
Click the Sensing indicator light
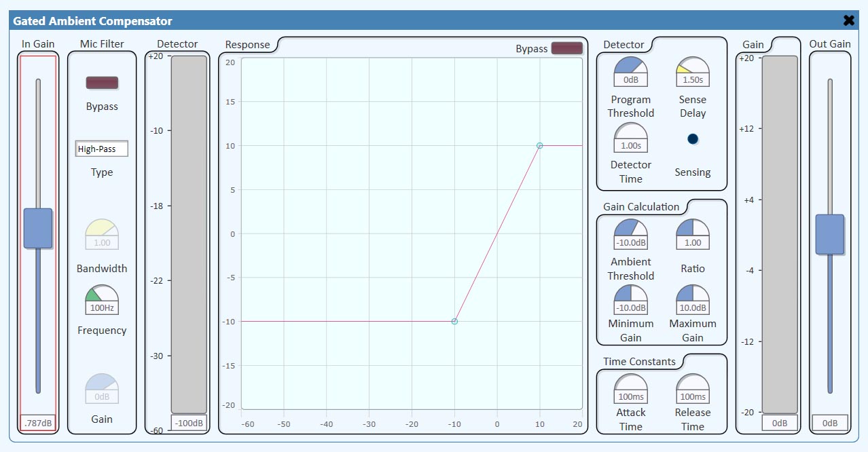pyautogui.click(x=692, y=139)
